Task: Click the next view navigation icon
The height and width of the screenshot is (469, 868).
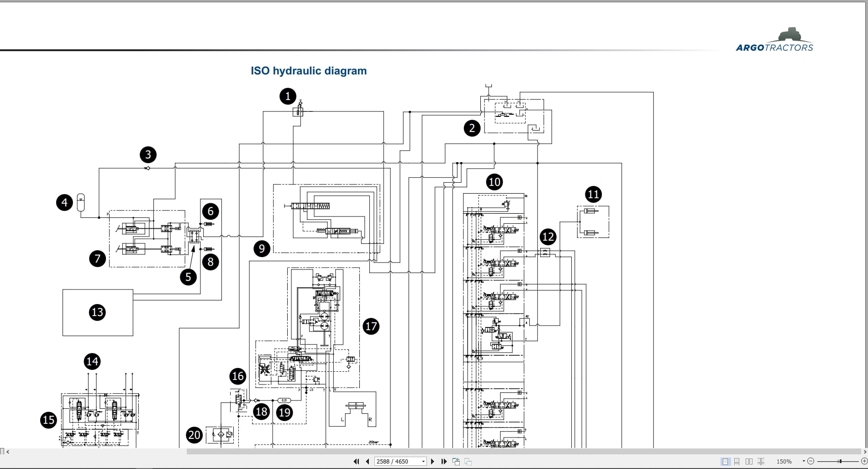Action: pos(468,461)
